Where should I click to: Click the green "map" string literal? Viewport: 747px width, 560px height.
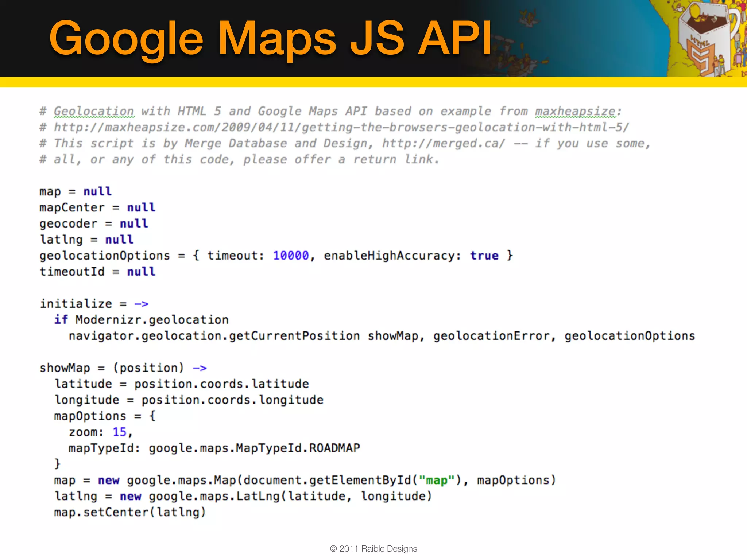pos(437,480)
